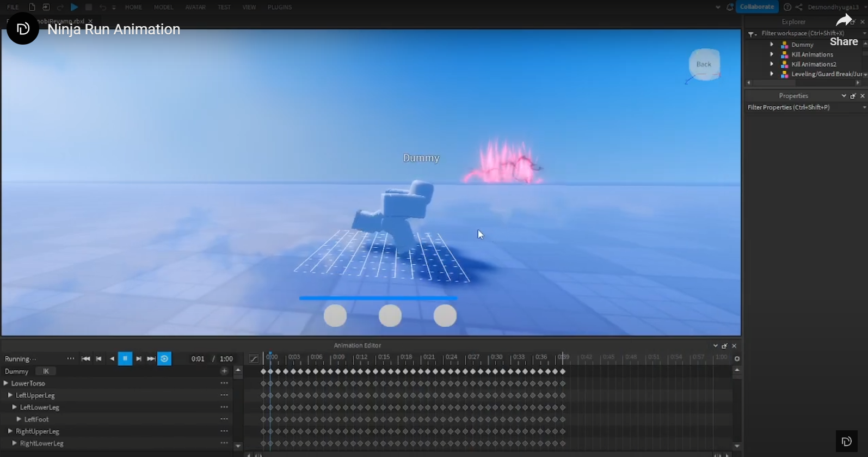The width and height of the screenshot is (868, 457).
Task: Switch to the VIEW tab
Action: (249, 7)
